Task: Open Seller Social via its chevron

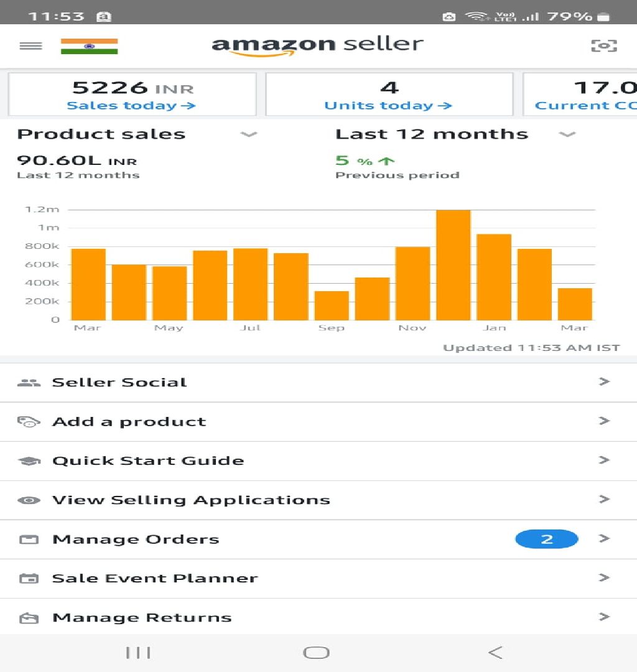Action: [604, 381]
